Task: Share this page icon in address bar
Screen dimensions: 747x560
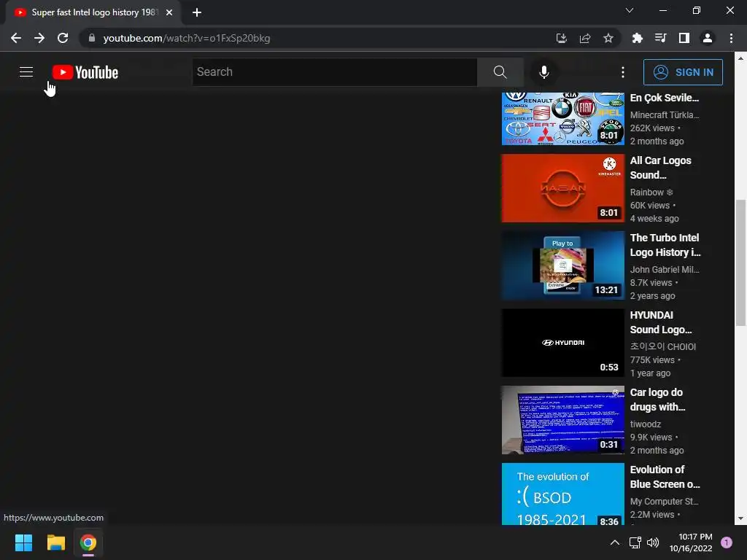Action: point(585,38)
